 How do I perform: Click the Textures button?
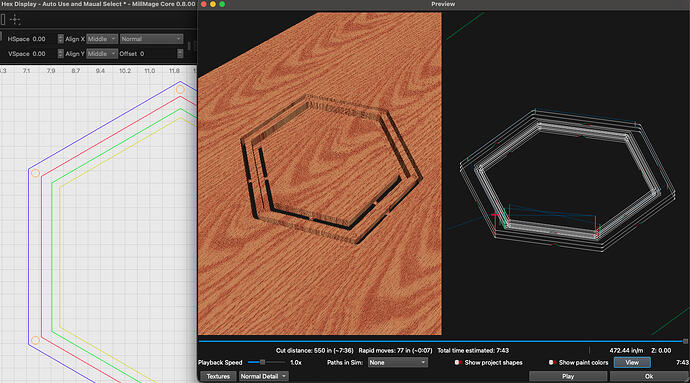(x=218, y=376)
